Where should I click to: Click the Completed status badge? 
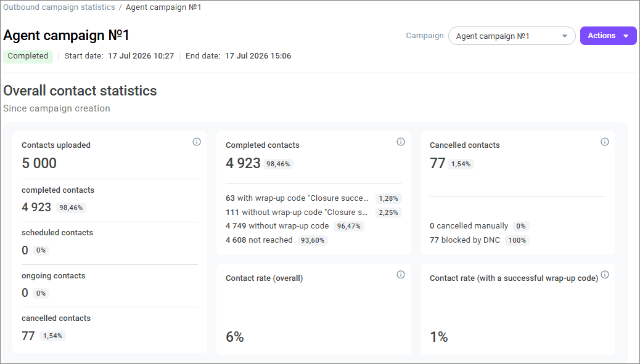pos(28,56)
